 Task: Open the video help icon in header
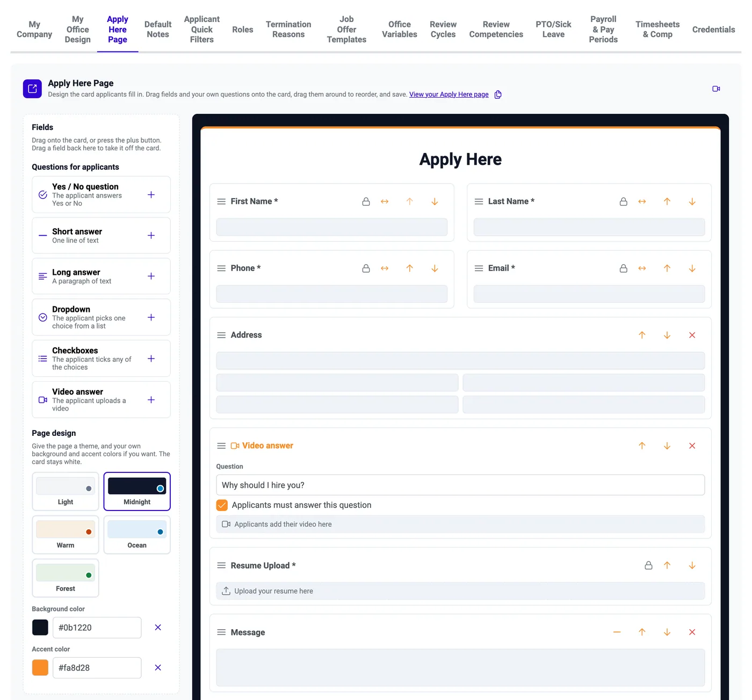[x=716, y=89]
